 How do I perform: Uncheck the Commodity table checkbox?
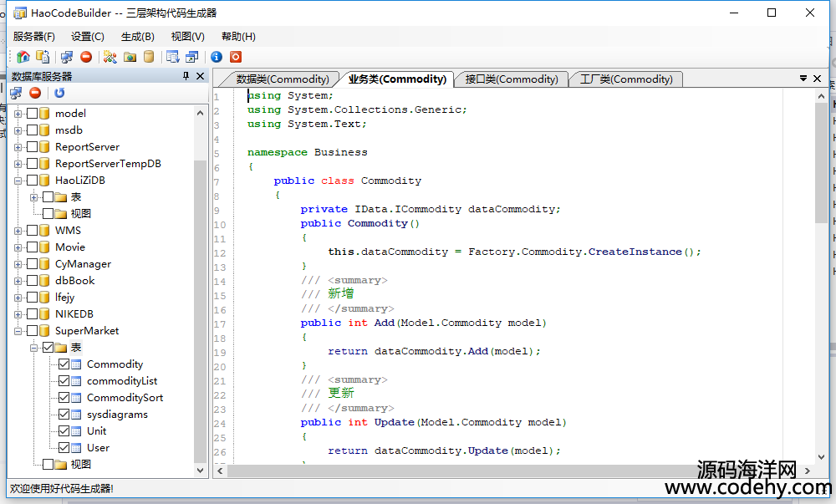point(64,364)
